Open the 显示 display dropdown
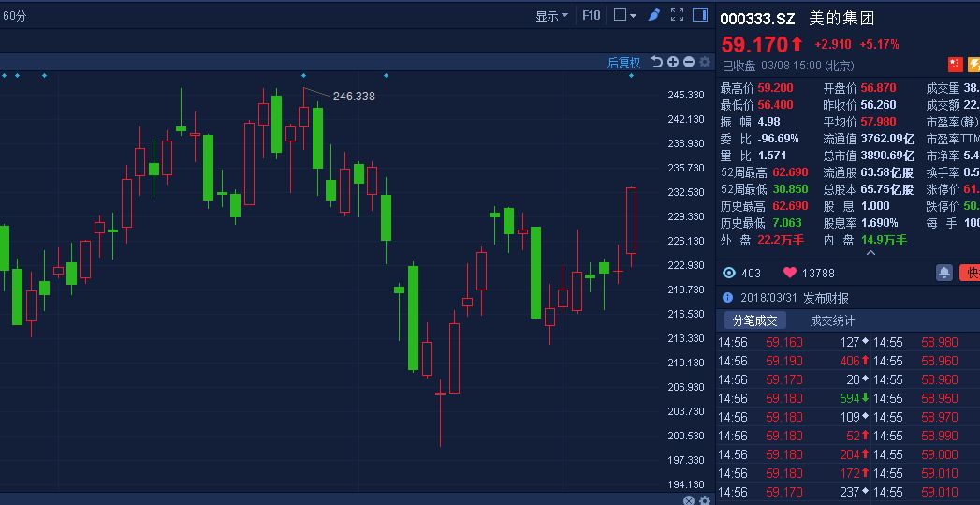Screen dimensions: 980x505 click(551, 16)
